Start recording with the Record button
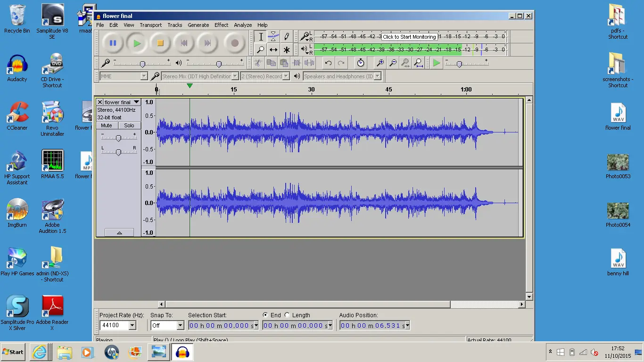 point(235,43)
